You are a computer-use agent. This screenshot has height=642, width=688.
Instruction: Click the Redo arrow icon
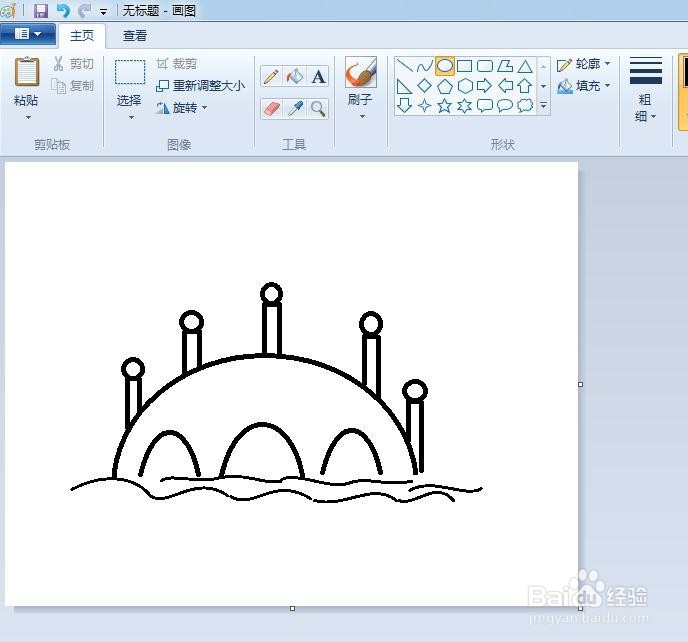[84, 11]
